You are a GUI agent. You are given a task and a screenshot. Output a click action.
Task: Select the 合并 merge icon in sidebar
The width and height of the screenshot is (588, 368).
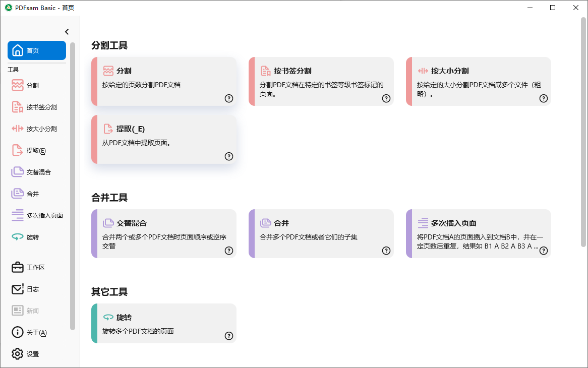click(x=17, y=194)
